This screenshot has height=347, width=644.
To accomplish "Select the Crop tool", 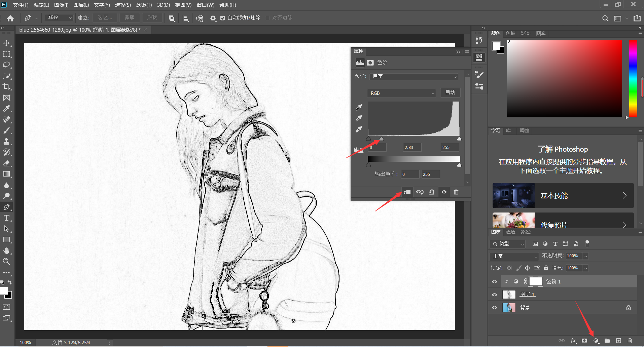I will click(x=6, y=87).
